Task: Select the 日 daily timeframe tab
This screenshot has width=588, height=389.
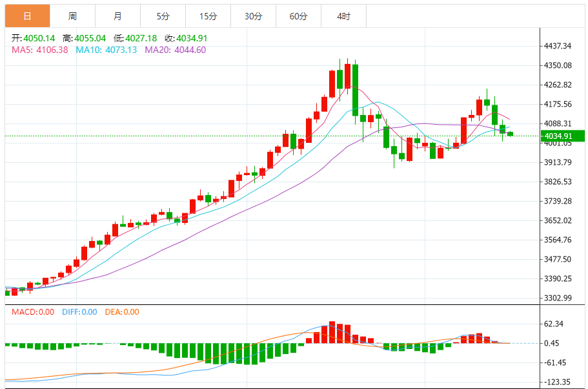Action: tap(27, 16)
